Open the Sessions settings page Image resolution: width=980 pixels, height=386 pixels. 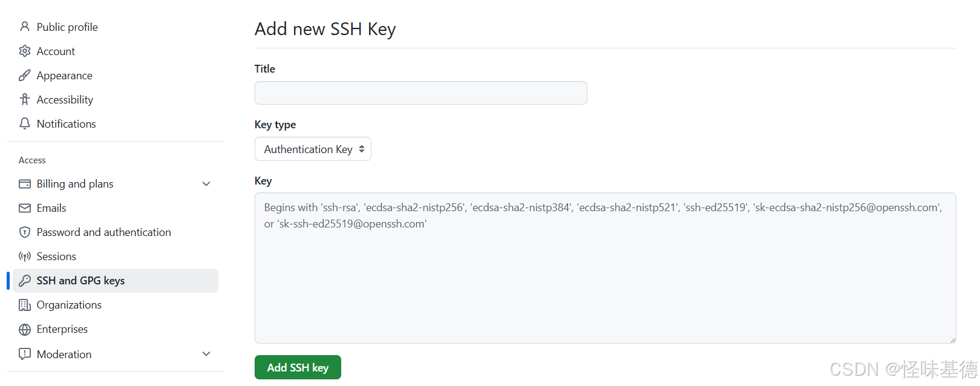56,256
